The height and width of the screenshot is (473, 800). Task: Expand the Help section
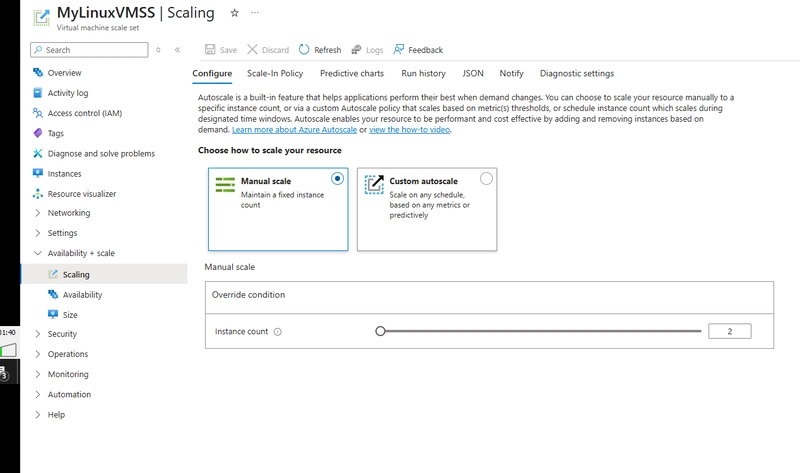[38, 415]
